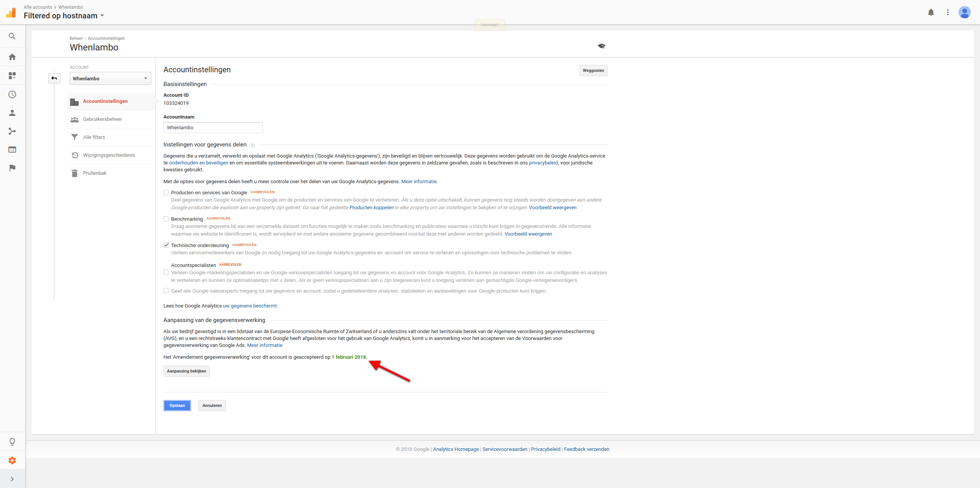Toggle Google-salesexperts access checkbox
Screen dimensions: 980x488
point(166,291)
